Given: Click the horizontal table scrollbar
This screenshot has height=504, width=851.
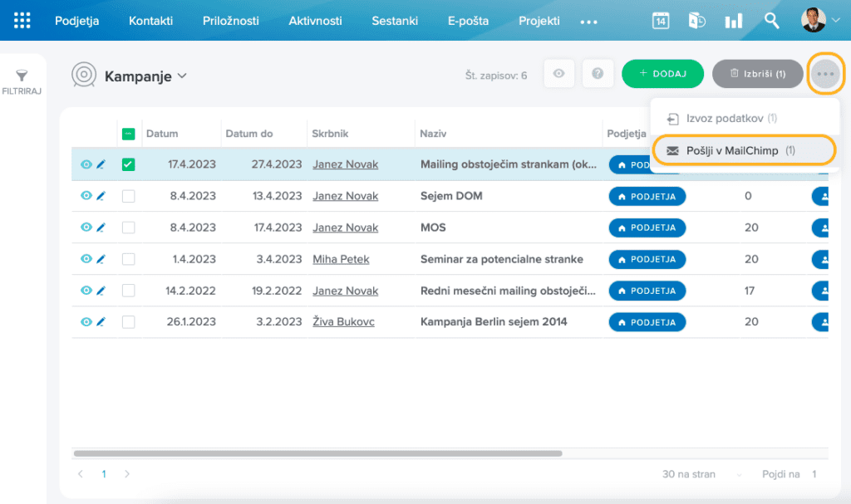Looking at the screenshot, I should pyautogui.click(x=317, y=453).
